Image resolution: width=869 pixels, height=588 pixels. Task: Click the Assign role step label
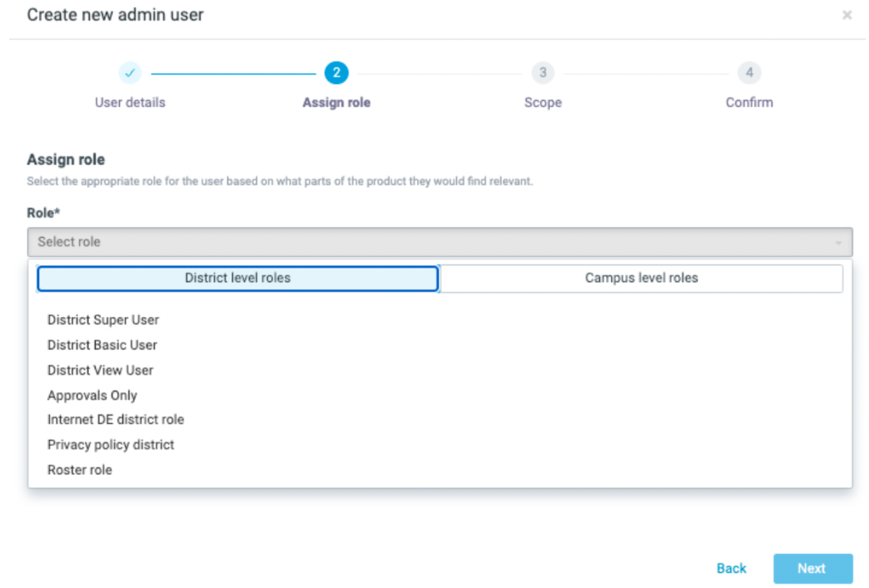tap(336, 102)
